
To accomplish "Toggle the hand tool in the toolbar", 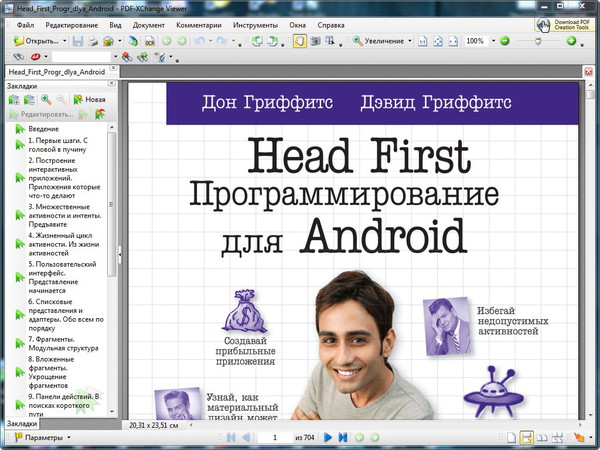I will coord(301,41).
